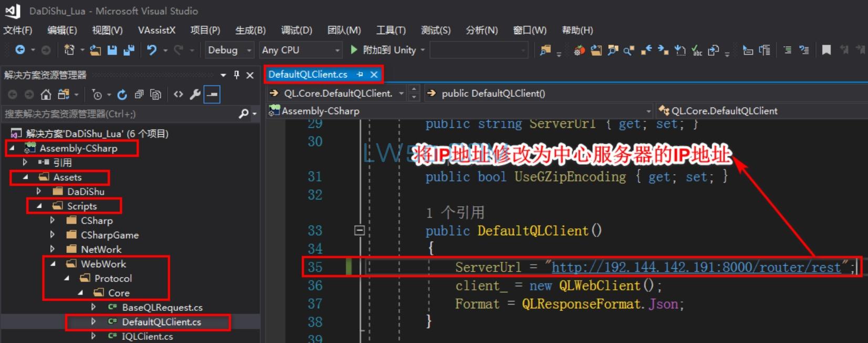The image size is (868, 343).
Task: Expand the NetWork folder in tree
Action: pos(52,249)
